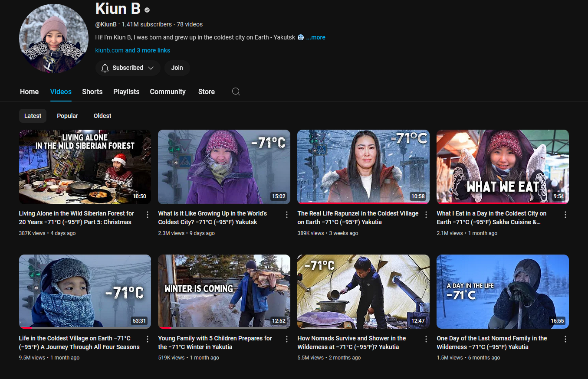Viewport: 588px width, 379px height.
Task: Click the '1.41M subscribers' text
Action: click(x=147, y=24)
